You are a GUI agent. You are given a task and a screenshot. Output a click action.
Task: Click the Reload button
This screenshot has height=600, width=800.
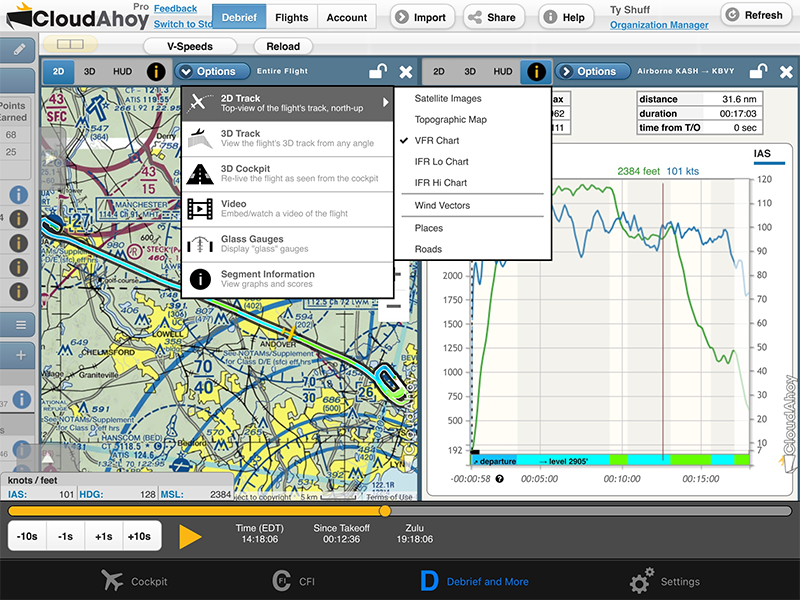(x=283, y=46)
